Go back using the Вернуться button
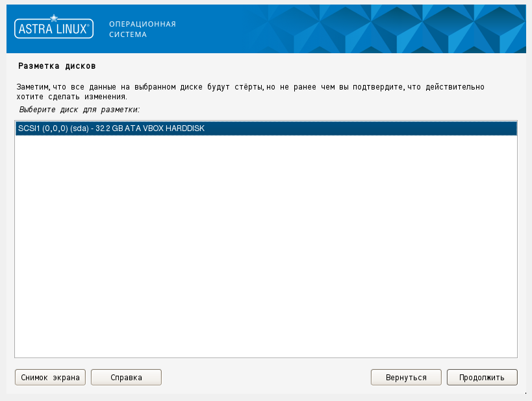This screenshot has width=532, height=401. click(406, 377)
